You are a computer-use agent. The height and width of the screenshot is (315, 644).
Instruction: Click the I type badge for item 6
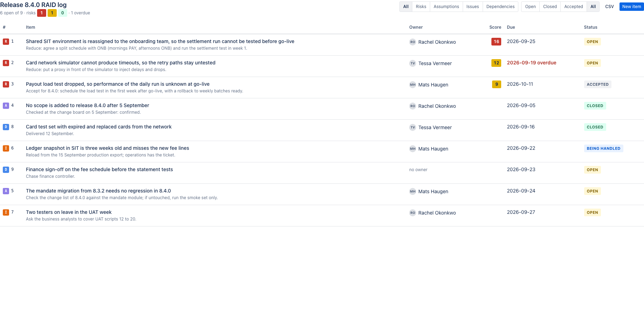[x=6, y=148]
